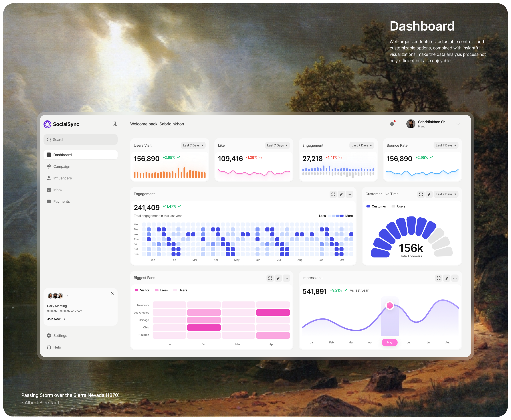511x420 pixels.
Task: Toggle the Likes legend in Biggest Fans
Action: coord(161,290)
